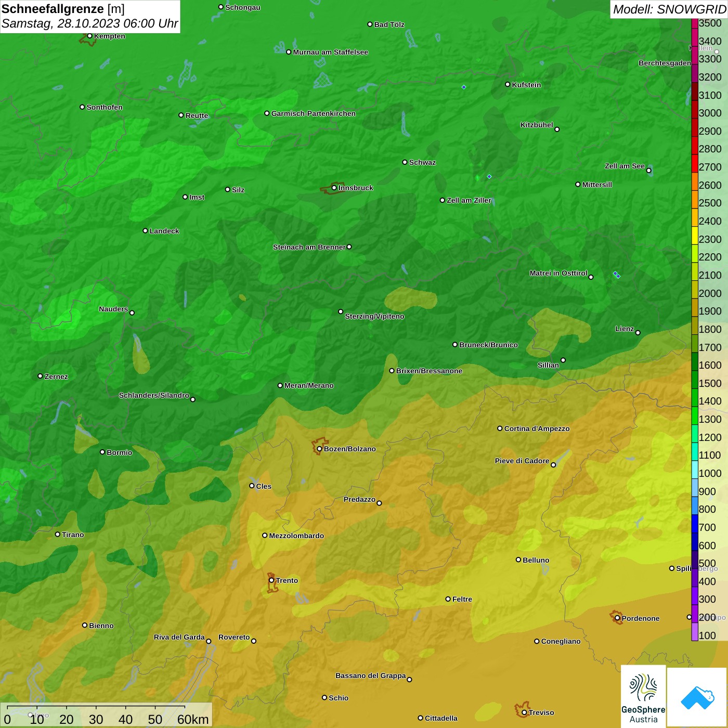
Task: Click the Matrei in Osttirol label
Action: [558, 273]
